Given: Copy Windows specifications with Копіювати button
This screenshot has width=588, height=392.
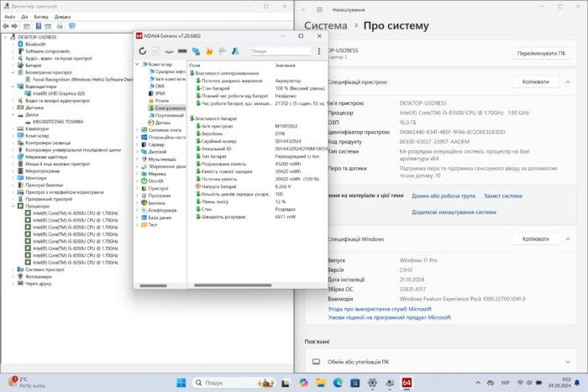Looking at the screenshot, I should [x=536, y=238].
